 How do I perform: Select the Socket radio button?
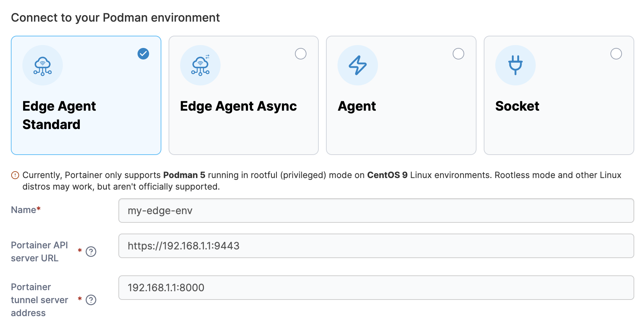616,54
